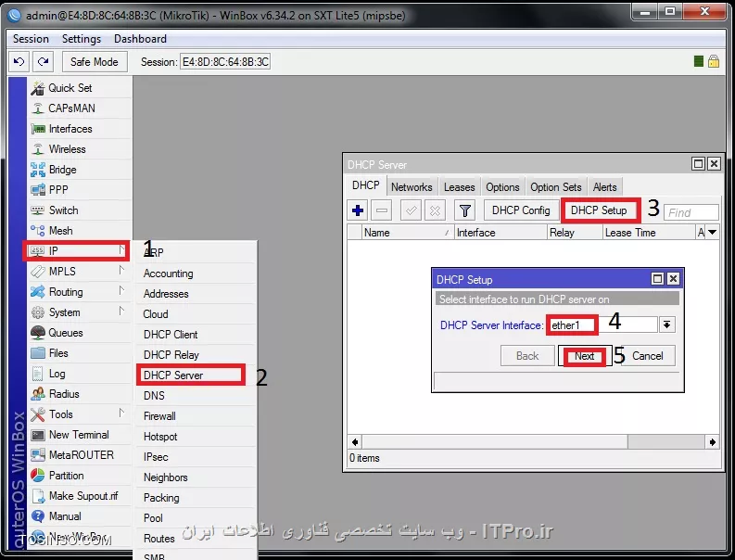Open the Settings menu
The width and height of the screenshot is (735, 560).
pos(81,39)
